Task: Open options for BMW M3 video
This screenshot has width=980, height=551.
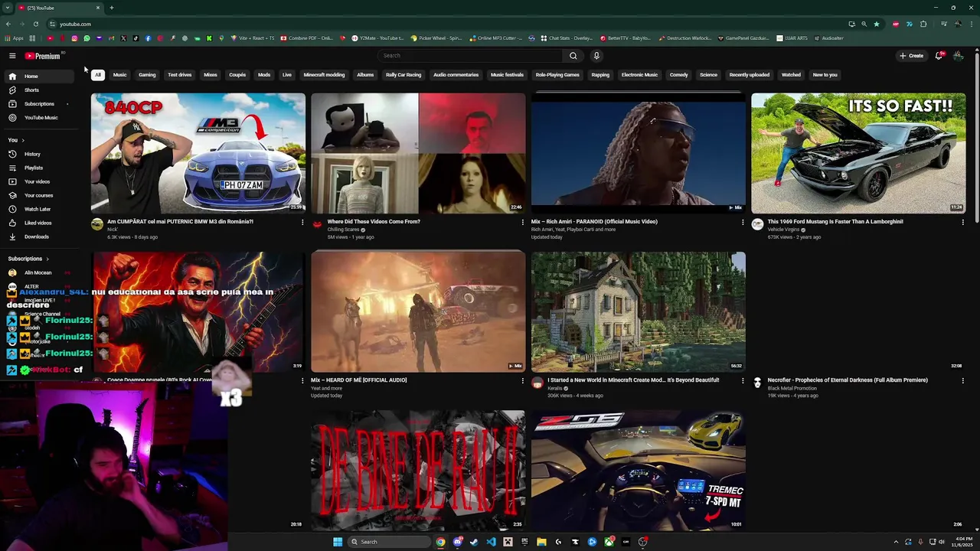Action: 302,223
